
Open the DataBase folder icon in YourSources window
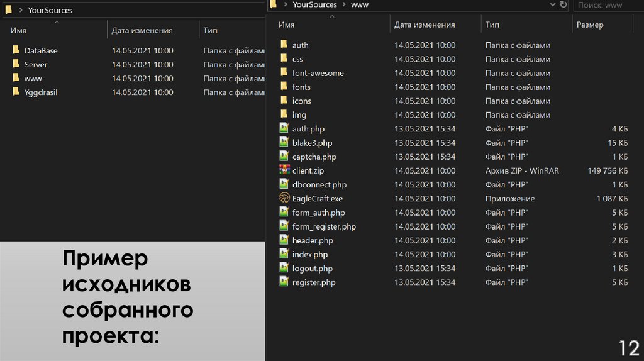(16, 50)
